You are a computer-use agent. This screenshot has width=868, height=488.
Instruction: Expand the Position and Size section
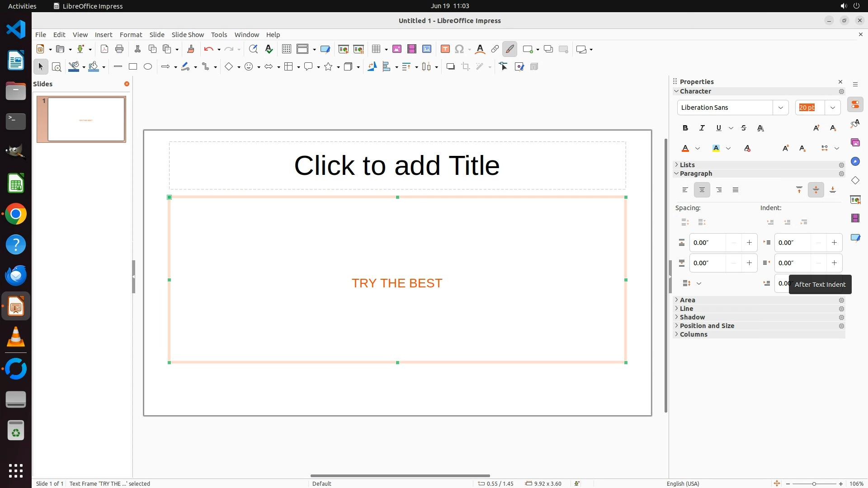707,326
